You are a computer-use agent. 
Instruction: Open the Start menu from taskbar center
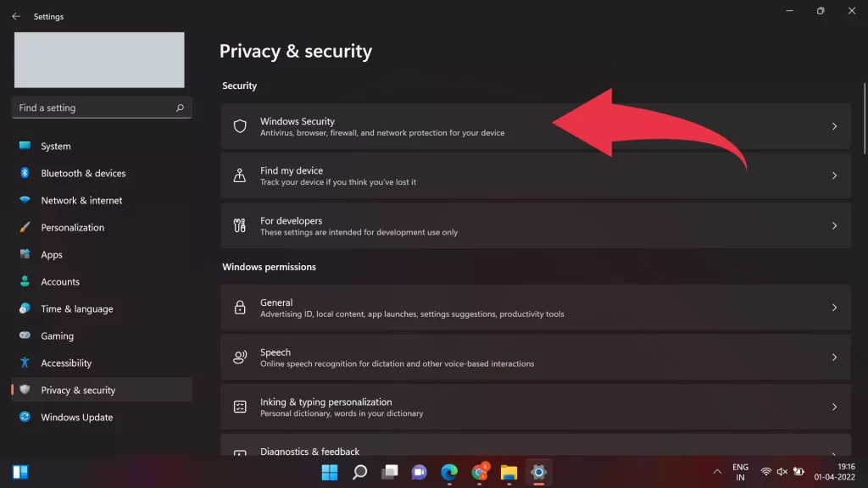(330, 472)
